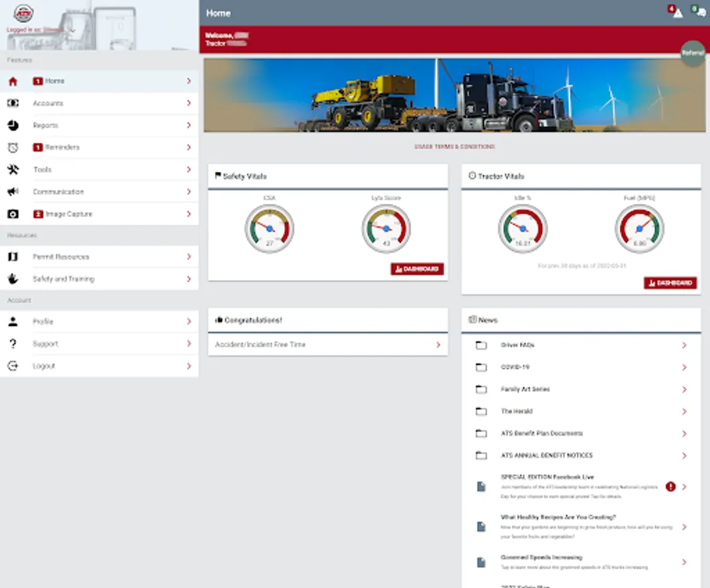
Task: Click the Home house icon in sidebar
Action: click(12, 82)
